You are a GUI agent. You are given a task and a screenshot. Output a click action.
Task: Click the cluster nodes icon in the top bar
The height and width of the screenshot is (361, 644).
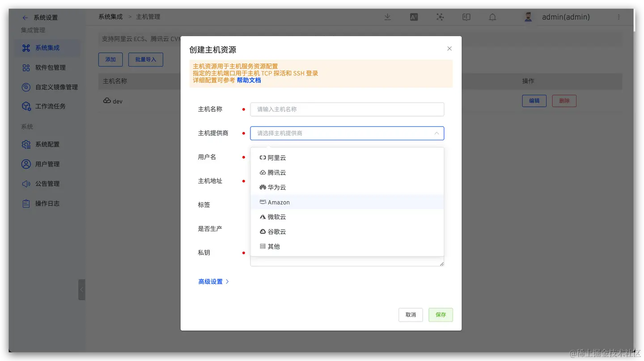pos(440,17)
